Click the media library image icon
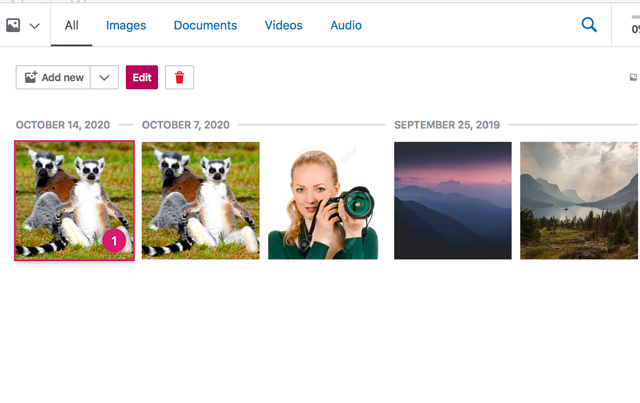Screen dimensions: 640x403 (14, 26)
